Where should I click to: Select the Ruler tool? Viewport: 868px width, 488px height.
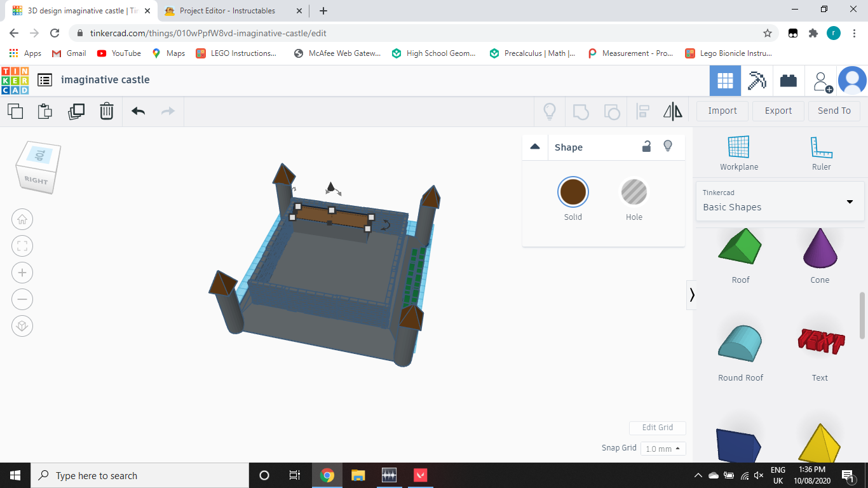click(821, 153)
